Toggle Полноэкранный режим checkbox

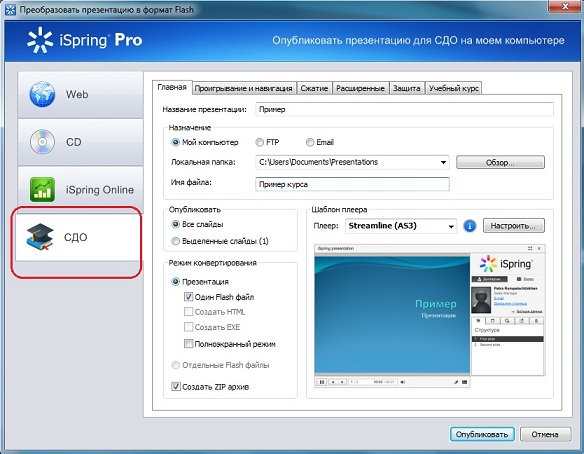[188, 344]
